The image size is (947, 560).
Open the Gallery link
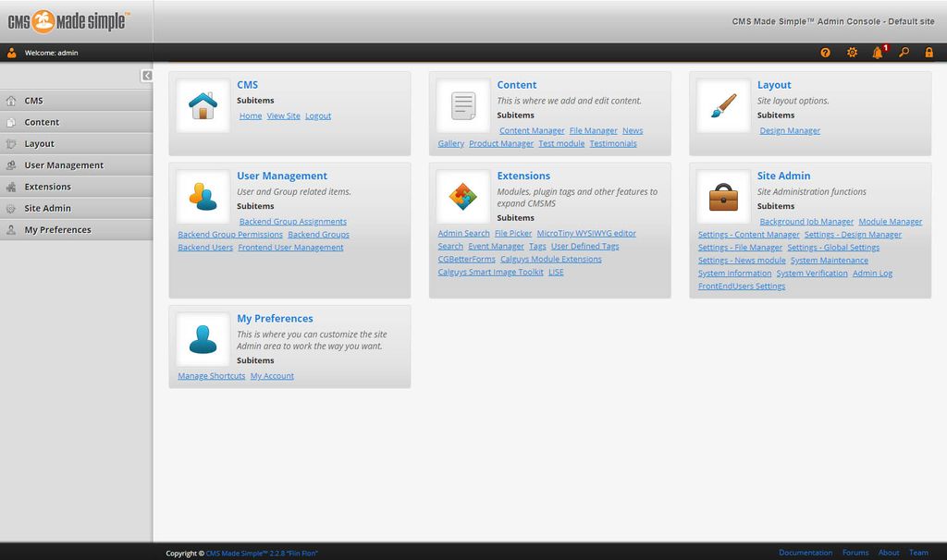tap(450, 143)
